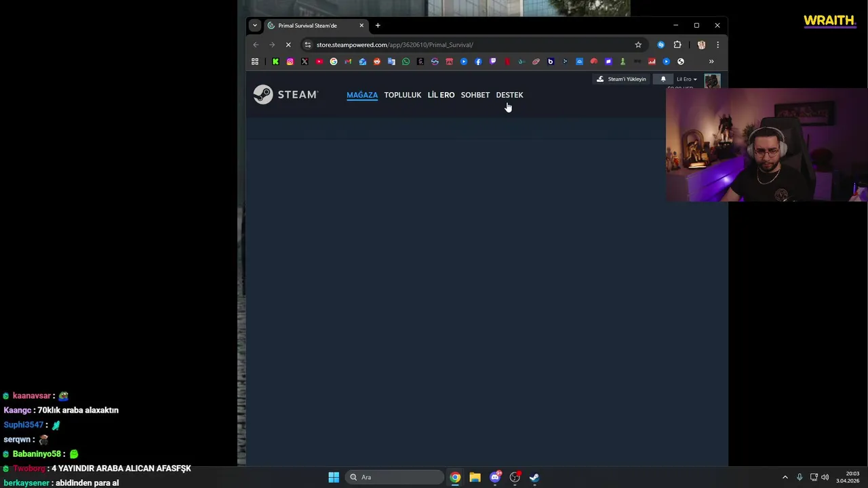
Task: Open the Windows Start menu
Action: (334, 477)
